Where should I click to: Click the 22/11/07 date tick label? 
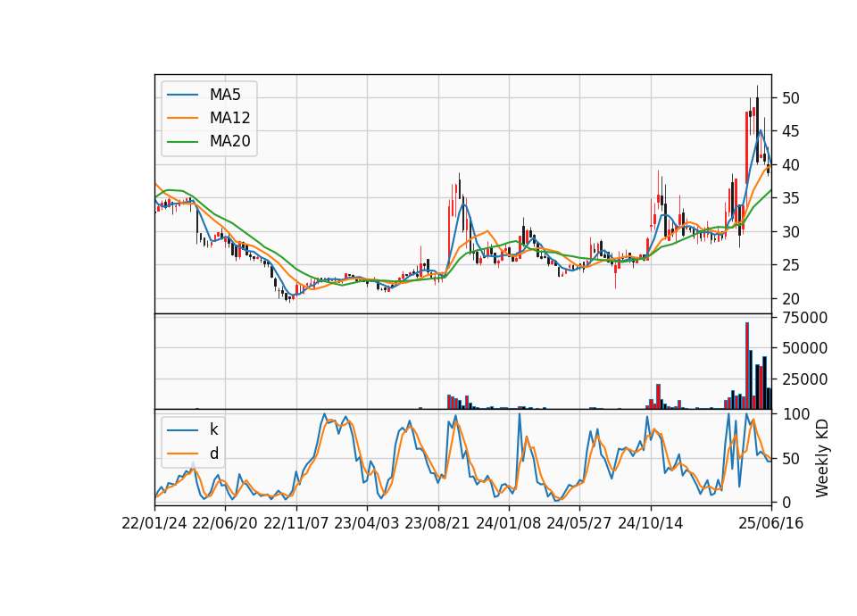tap(296, 523)
